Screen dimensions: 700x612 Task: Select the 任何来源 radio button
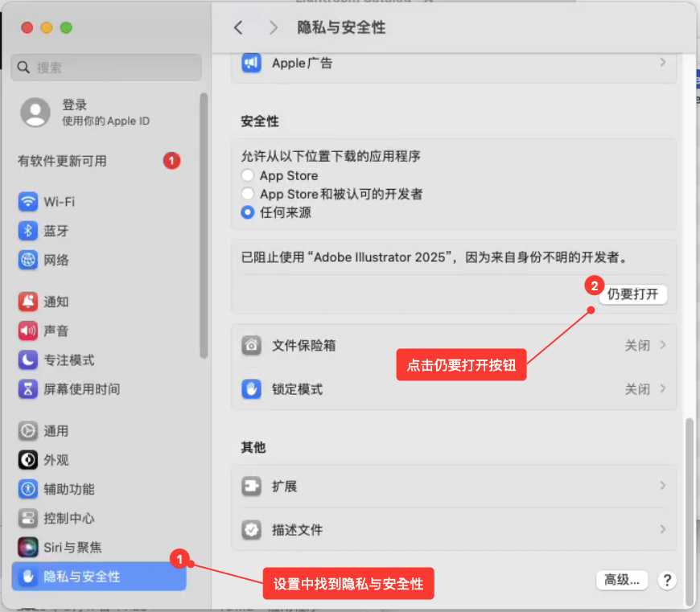coord(248,213)
